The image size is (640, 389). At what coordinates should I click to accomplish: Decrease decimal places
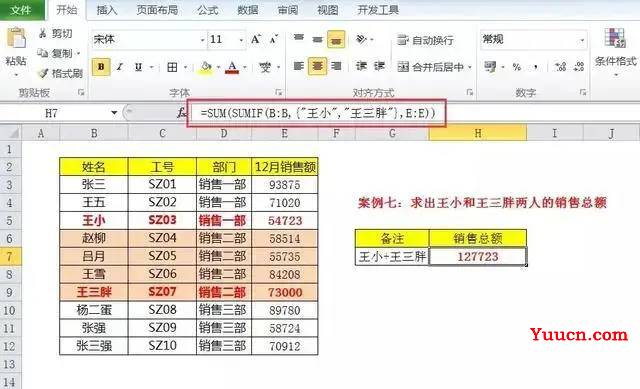pos(579,67)
